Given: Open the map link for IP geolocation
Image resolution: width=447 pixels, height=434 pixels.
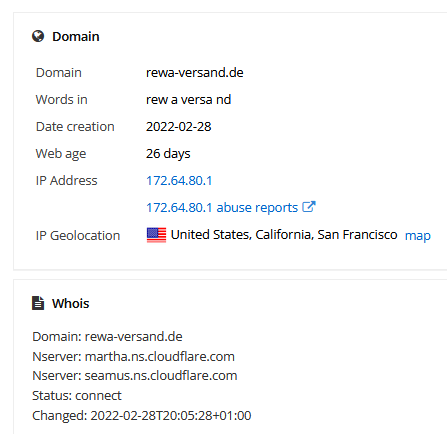Looking at the screenshot, I should tap(418, 236).
